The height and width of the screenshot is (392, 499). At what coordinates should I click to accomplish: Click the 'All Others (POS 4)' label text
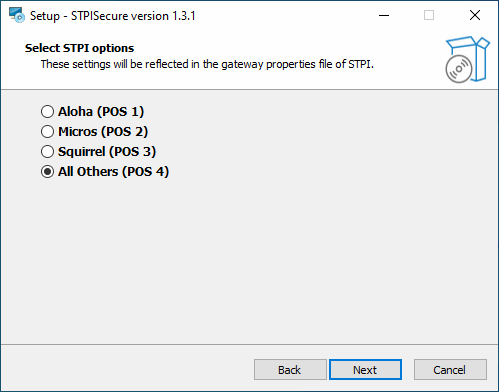pos(113,172)
